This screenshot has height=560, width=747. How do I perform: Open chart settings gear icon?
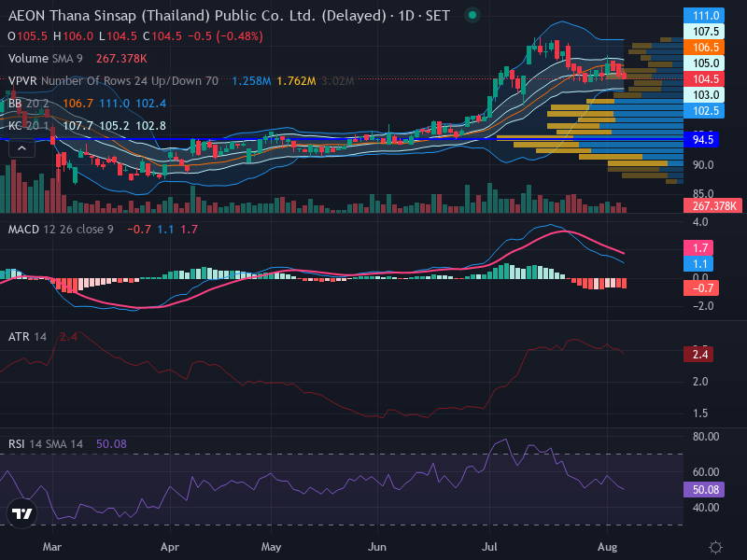tap(715, 547)
